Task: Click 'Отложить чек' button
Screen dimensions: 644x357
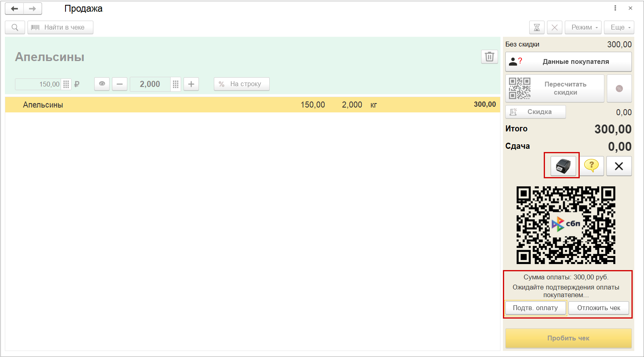Action: (599, 308)
